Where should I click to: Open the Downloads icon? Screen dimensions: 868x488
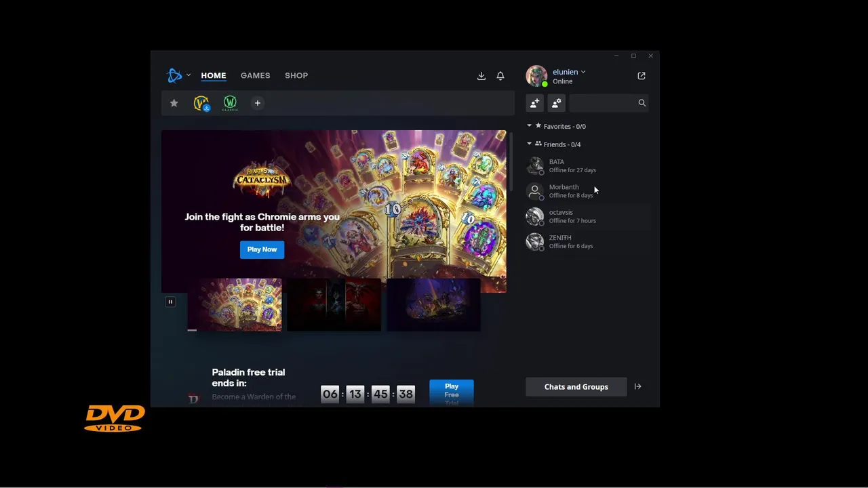click(x=481, y=76)
